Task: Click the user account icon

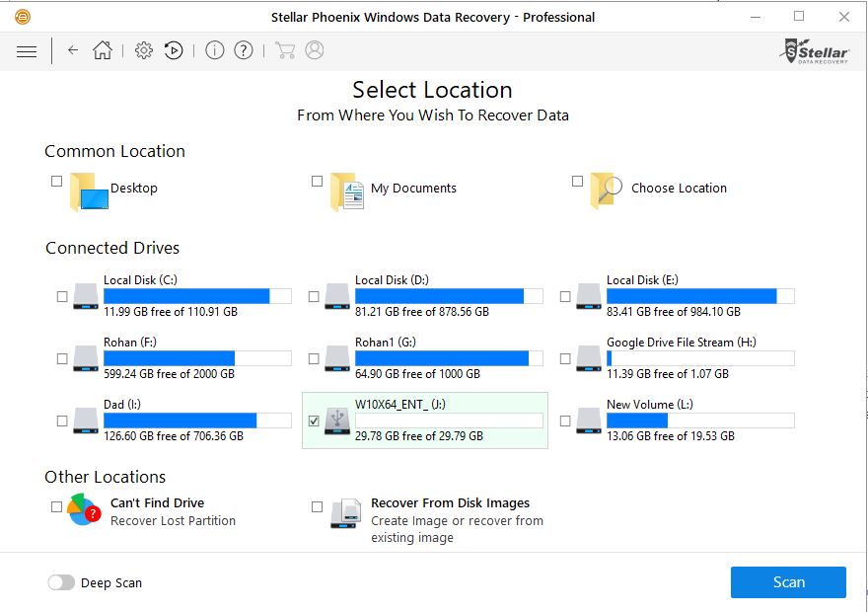Action: [315, 50]
